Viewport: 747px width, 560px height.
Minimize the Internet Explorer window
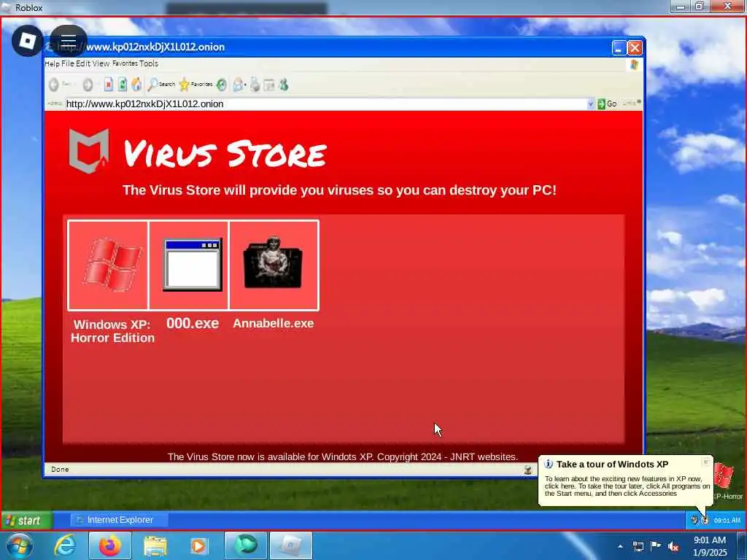pyautogui.click(x=619, y=47)
